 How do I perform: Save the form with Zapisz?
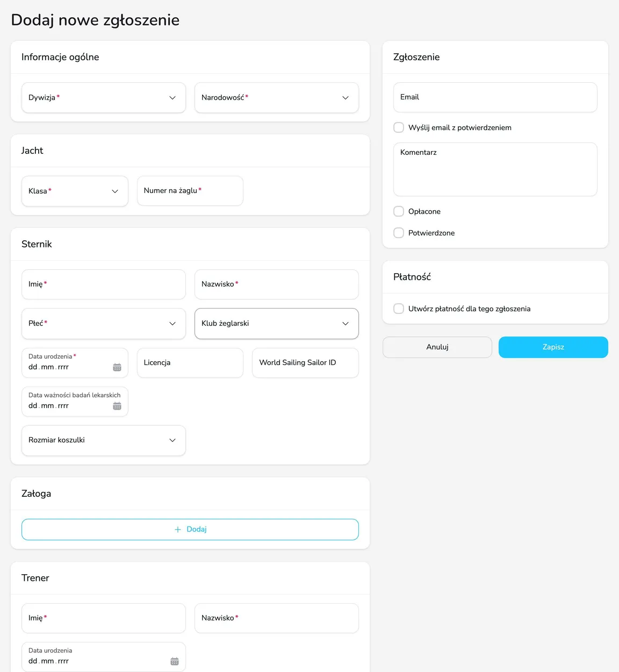553,347
